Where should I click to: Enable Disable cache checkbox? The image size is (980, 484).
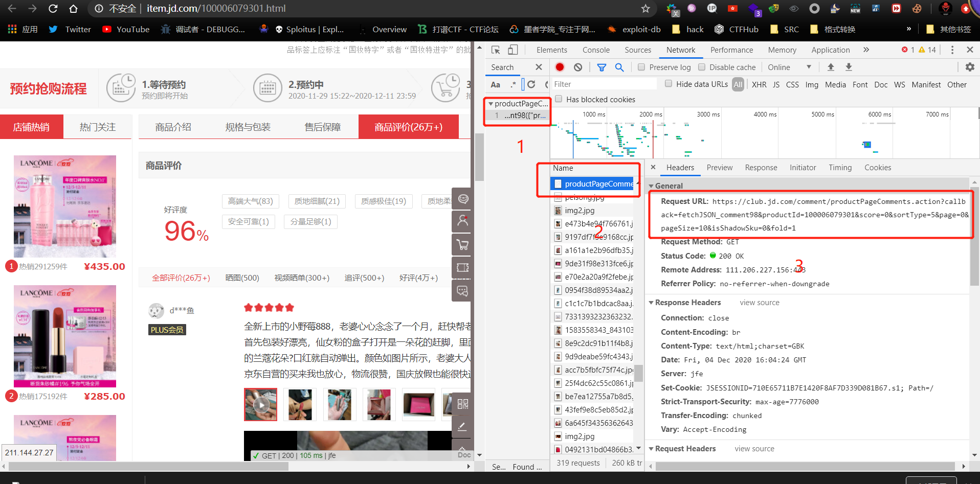point(702,67)
